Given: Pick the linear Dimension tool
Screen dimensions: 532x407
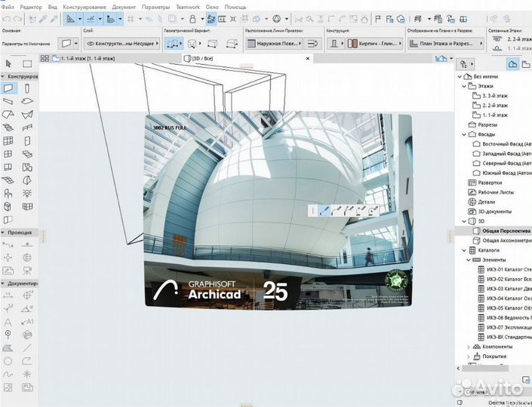Looking at the screenshot, I should click(8, 295).
